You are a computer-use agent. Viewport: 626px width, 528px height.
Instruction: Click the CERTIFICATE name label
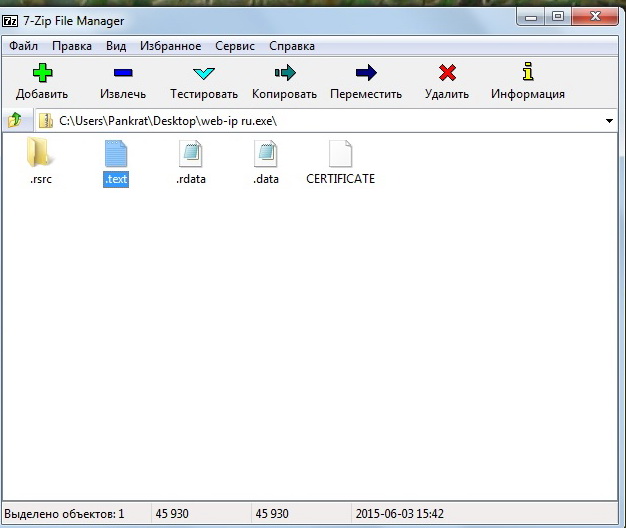tap(341, 179)
